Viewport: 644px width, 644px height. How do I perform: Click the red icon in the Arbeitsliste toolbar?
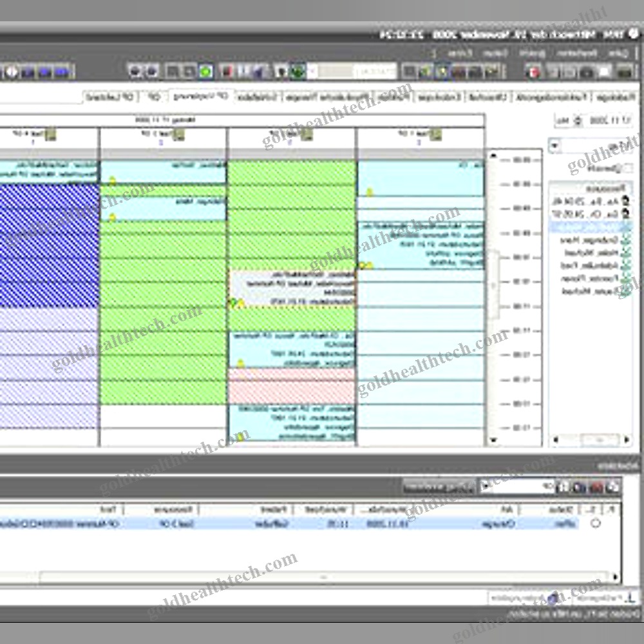[596, 487]
